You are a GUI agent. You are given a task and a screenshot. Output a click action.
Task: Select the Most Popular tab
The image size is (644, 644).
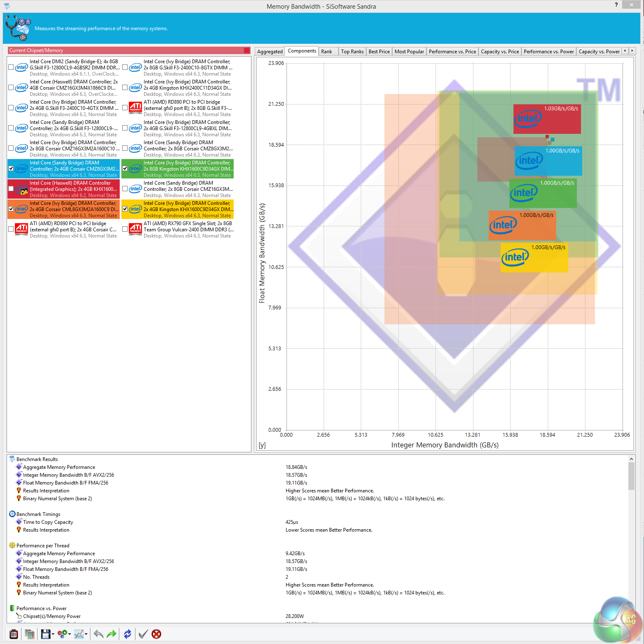click(x=409, y=52)
